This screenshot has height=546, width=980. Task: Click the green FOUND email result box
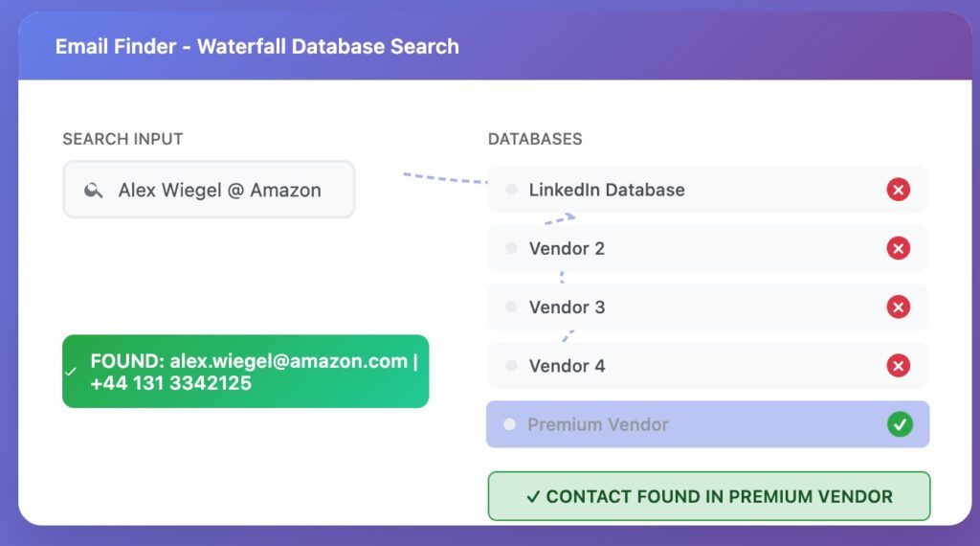click(x=246, y=372)
